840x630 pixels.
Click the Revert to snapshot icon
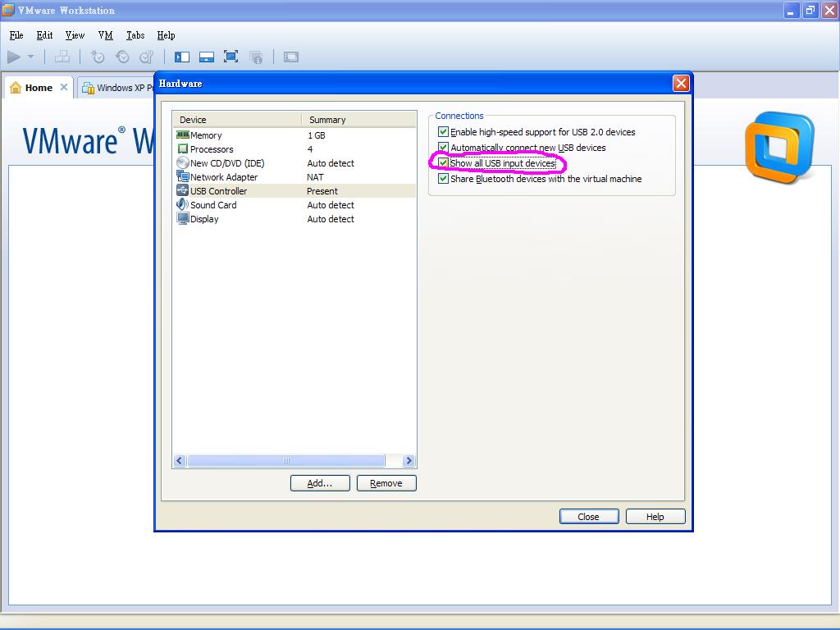click(123, 57)
